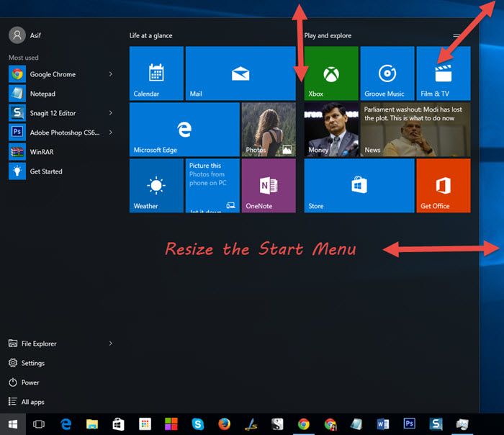The image size is (504, 435).
Task: Open the blue pen app on taskbar
Action: click(251, 424)
